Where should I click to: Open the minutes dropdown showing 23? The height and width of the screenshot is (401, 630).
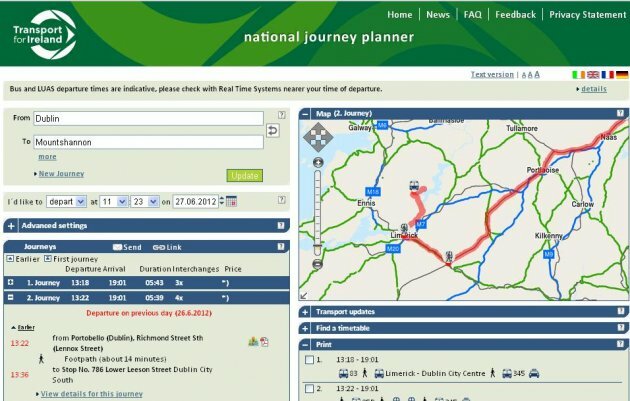[x=145, y=201]
